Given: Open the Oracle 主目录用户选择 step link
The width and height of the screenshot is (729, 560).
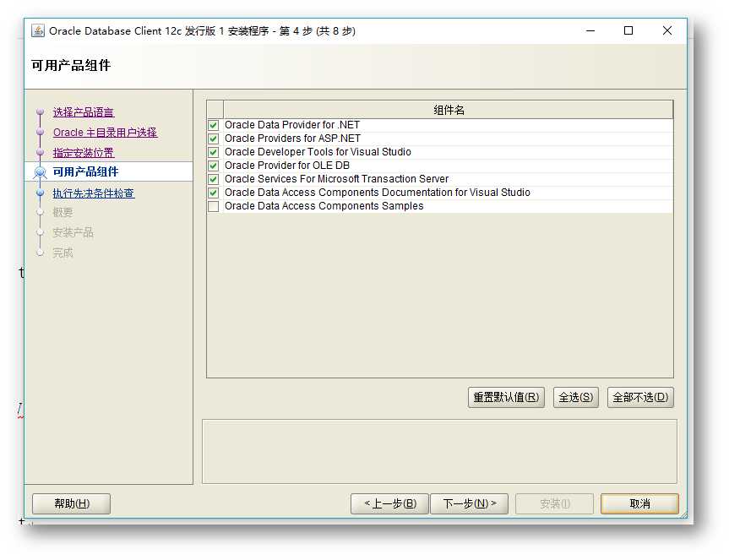Looking at the screenshot, I should [x=105, y=133].
